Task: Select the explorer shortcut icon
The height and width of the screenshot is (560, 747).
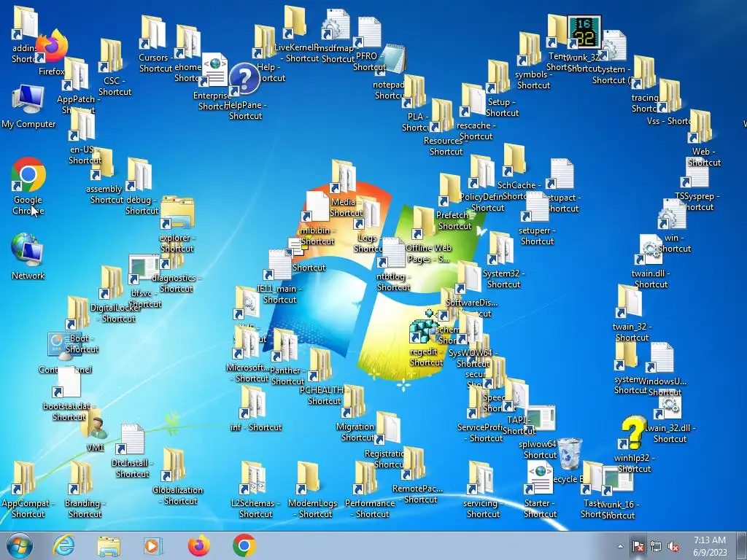Action: click(177, 213)
